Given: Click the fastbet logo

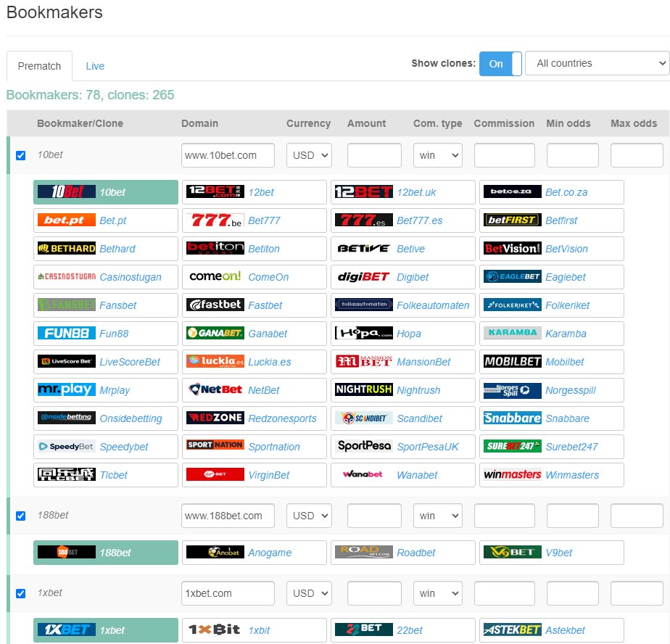Looking at the screenshot, I should click(215, 305).
